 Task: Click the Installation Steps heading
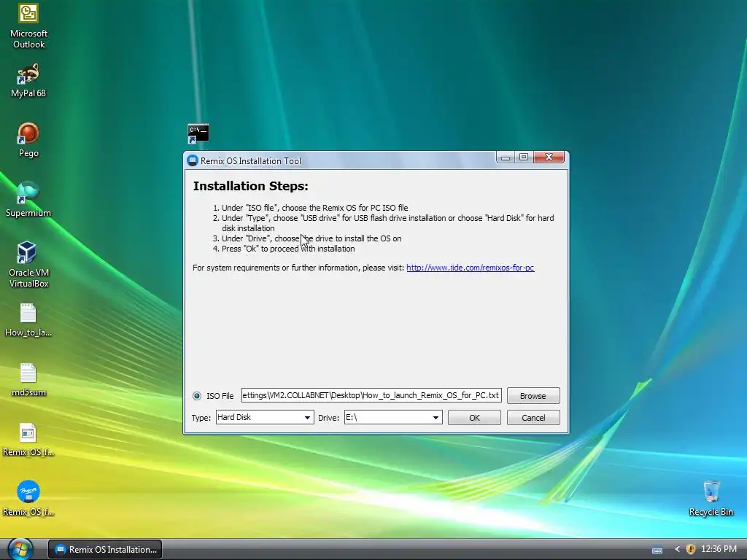251,186
